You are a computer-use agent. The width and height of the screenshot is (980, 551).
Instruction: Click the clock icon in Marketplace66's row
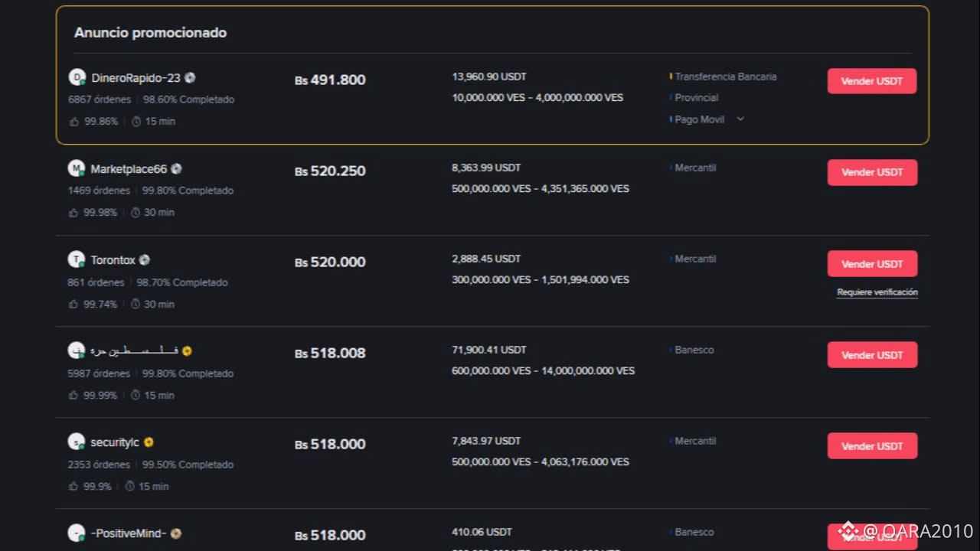point(136,213)
